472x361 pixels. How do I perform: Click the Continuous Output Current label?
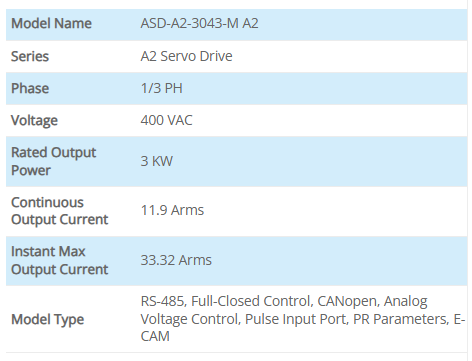60,211
